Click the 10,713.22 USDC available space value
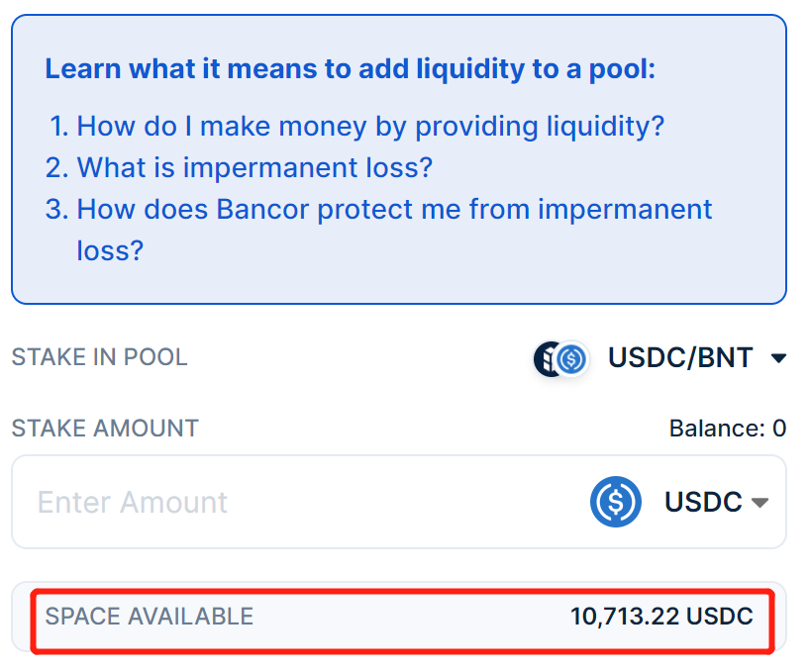Viewport: 809px width, 672px height. [x=661, y=617]
